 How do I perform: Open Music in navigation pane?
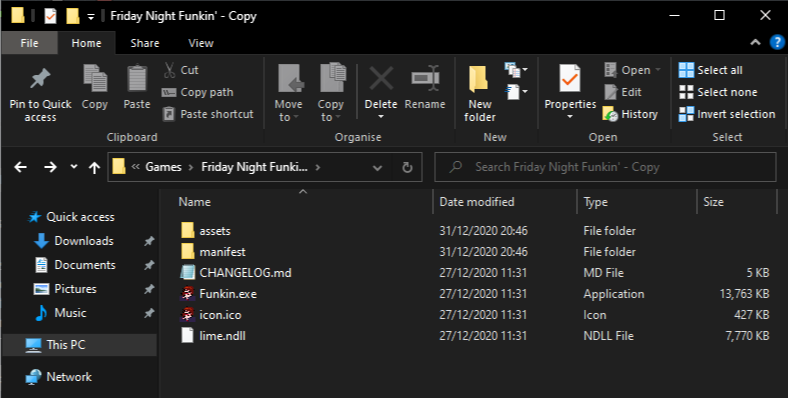tap(70, 313)
